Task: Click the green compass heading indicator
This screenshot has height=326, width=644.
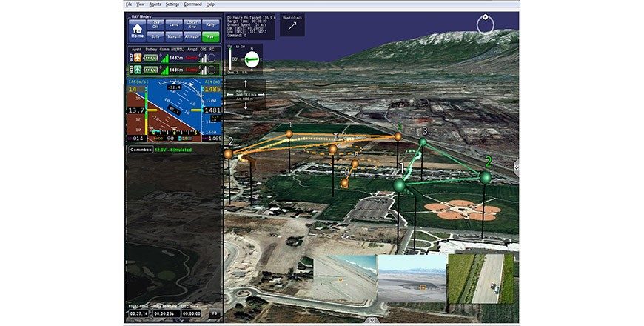Action: [x=253, y=60]
